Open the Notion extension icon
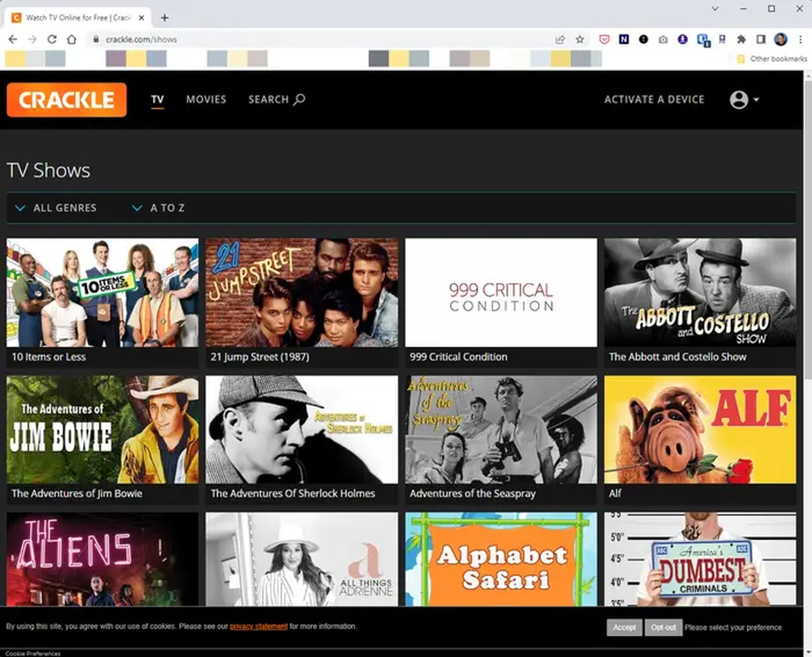812x657 pixels. [x=624, y=39]
